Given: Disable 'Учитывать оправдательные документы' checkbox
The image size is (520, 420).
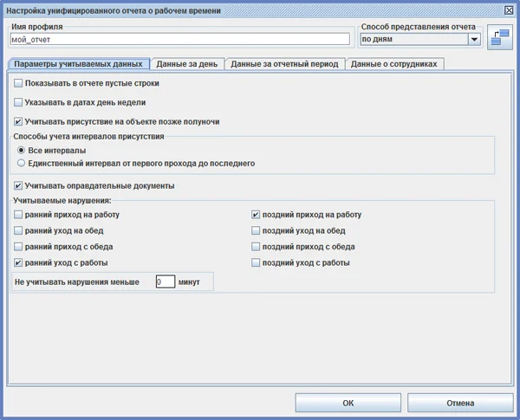Looking at the screenshot, I should (19, 185).
